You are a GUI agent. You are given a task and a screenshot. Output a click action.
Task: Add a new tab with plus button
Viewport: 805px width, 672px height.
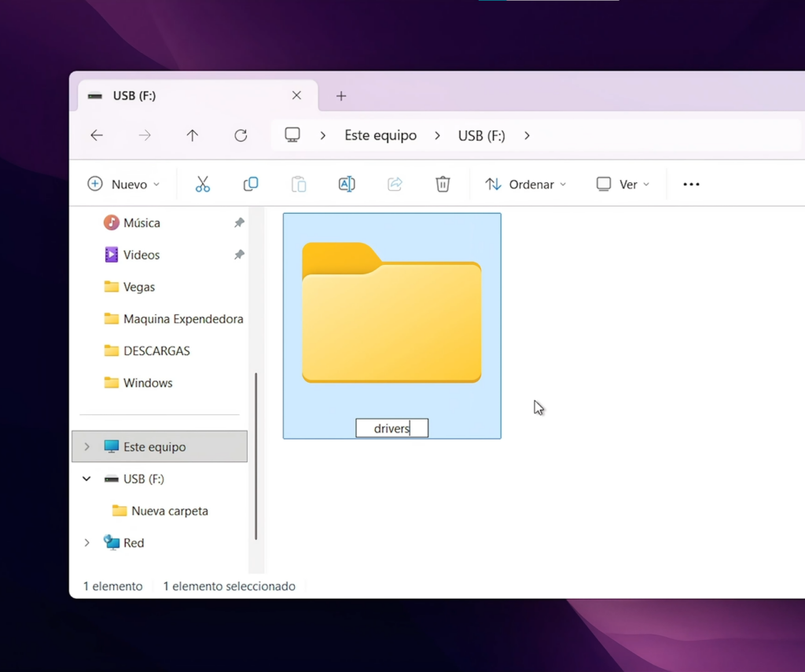[x=341, y=96]
